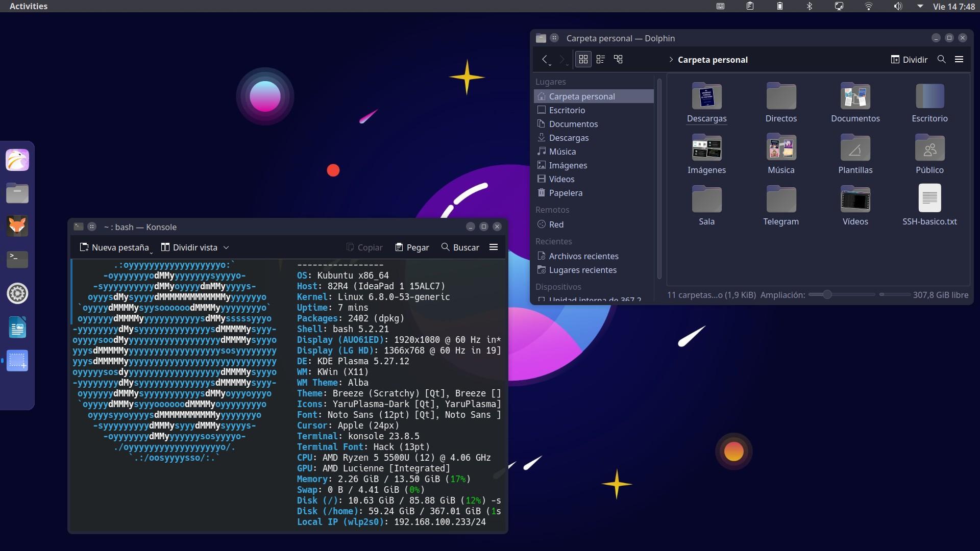The width and height of the screenshot is (980, 551).
Task: Open Archivos recientes in the sidebar
Action: coord(594,256)
